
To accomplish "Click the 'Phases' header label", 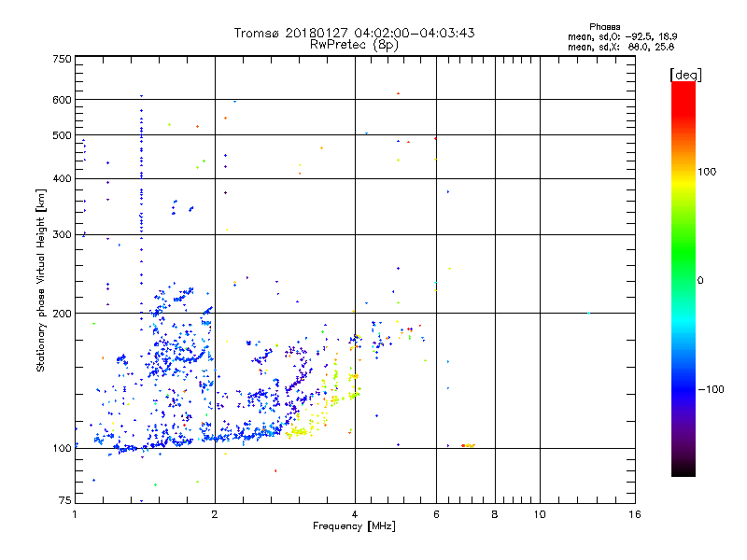I will click(x=604, y=27).
